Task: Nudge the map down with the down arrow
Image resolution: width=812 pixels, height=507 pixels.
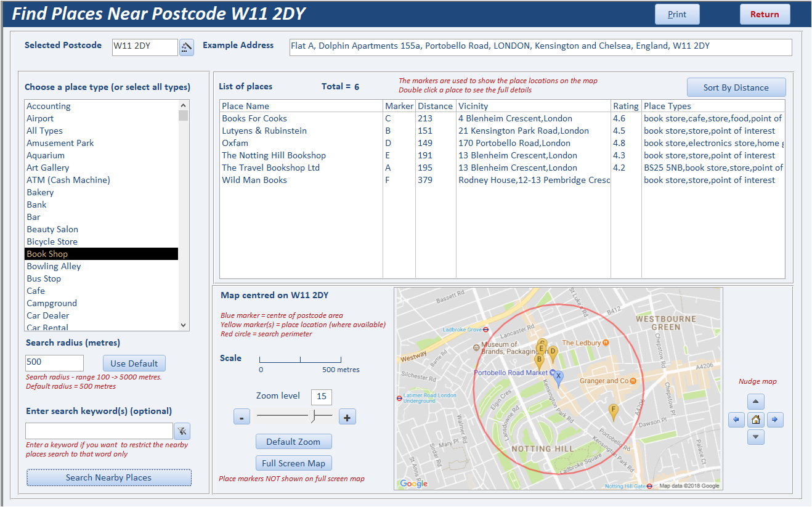Action: [756, 437]
